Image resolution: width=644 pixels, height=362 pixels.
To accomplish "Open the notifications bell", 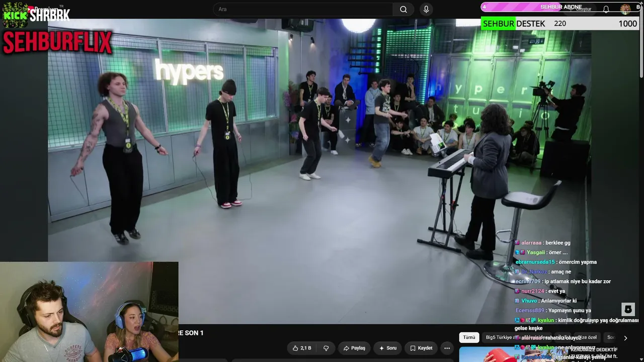I will point(606,9).
